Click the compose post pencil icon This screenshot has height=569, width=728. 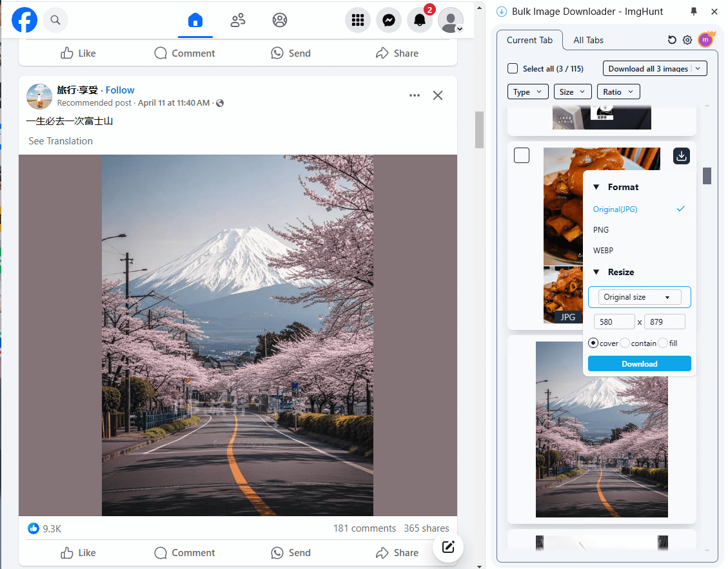tap(448, 547)
